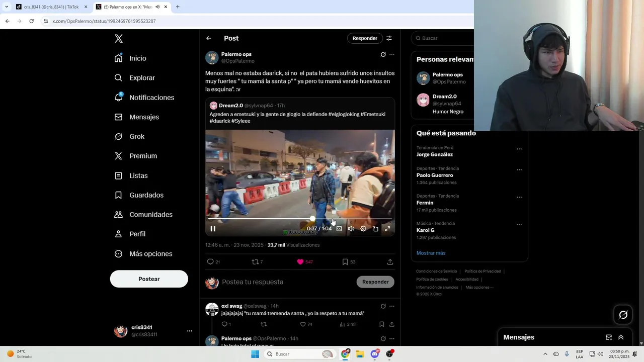Toggle bookmark showing 53
Viewport: 644px width, 362px height.
349,262
